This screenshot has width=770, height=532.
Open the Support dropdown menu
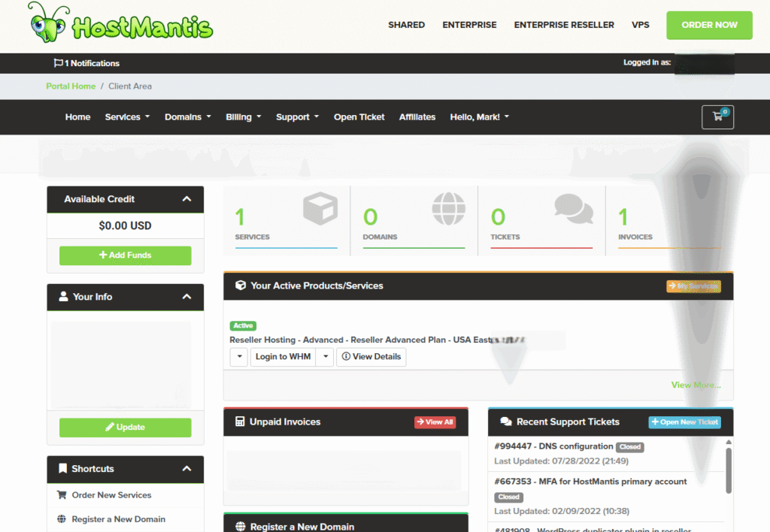point(297,116)
